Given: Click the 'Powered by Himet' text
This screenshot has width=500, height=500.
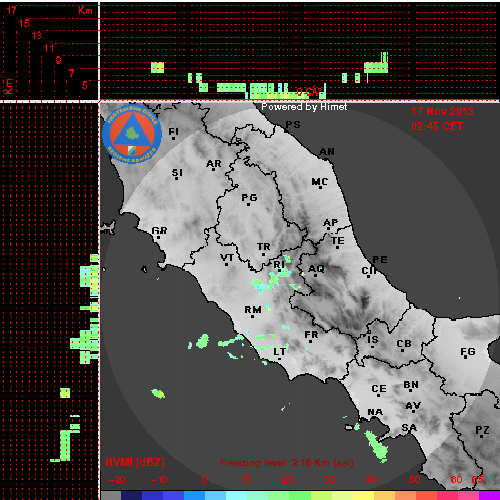Looking at the screenshot, I should (x=304, y=107).
